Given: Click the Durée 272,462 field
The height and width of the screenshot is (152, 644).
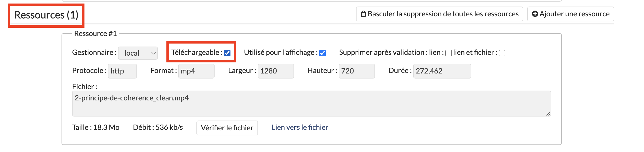Looking at the screenshot, I should [x=442, y=71].
